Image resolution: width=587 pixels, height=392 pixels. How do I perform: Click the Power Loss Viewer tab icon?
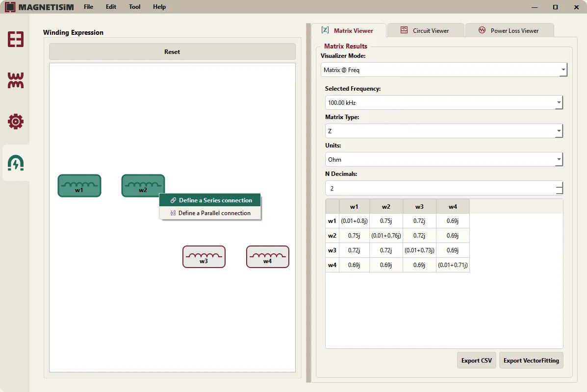tap(482, 30)
